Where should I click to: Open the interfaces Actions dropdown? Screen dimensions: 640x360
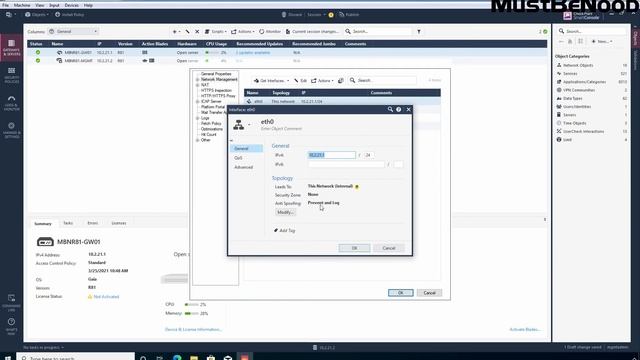pyautogui.click(x=322, y=80)
